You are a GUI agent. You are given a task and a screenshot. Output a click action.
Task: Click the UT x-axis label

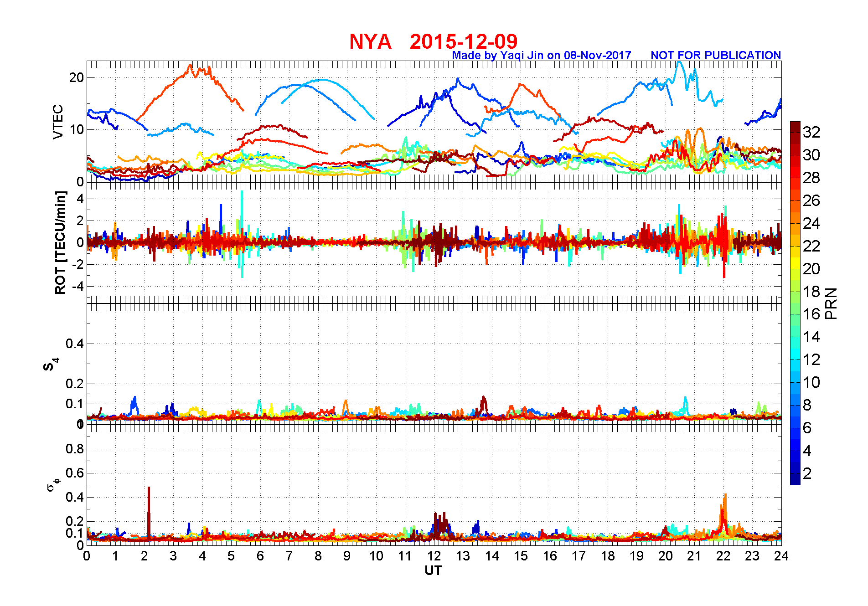433,570
